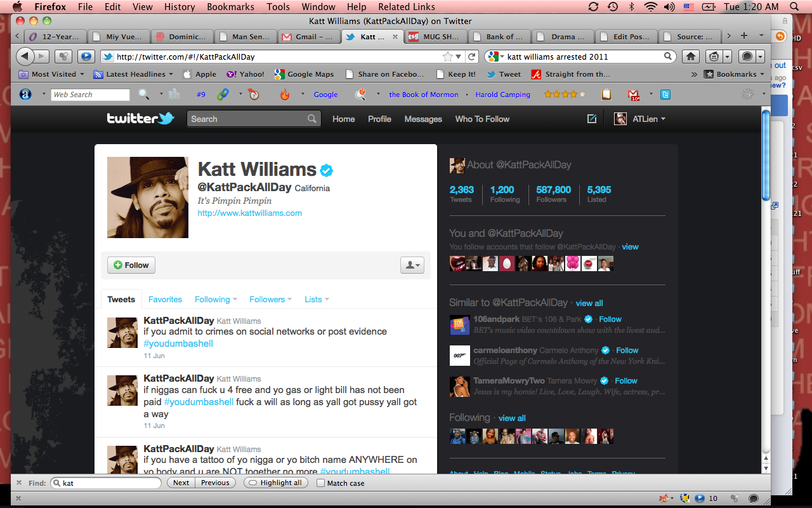Open the Firefox home page icon
812x508 pixels.
point(690,57)
